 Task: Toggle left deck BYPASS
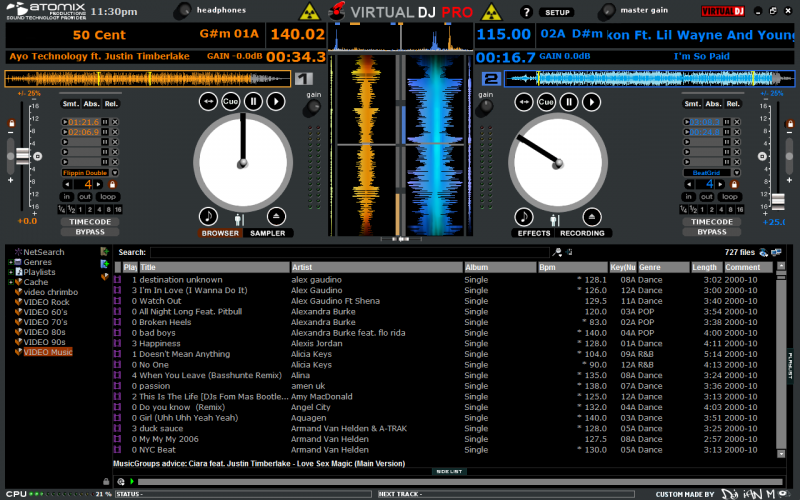point(90,232)
